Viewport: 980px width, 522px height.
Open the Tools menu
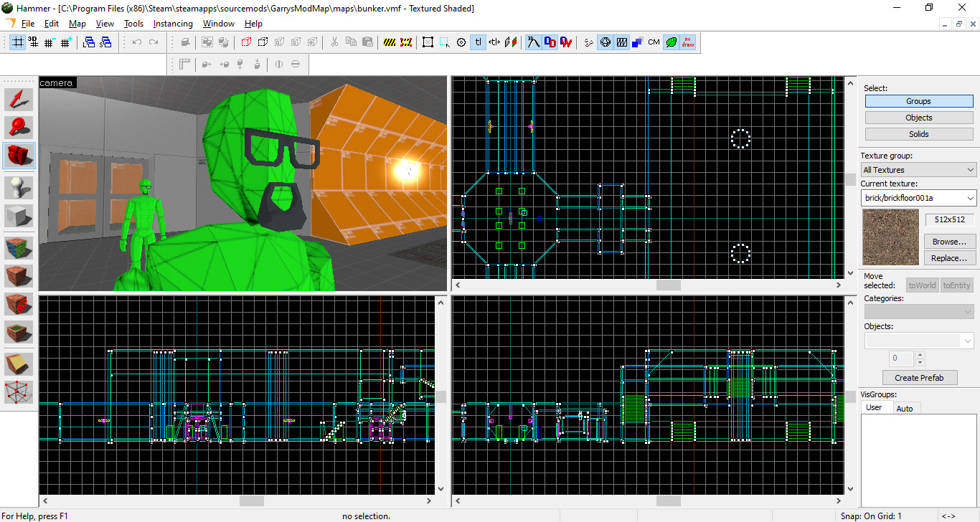click(x=134, y=24)
